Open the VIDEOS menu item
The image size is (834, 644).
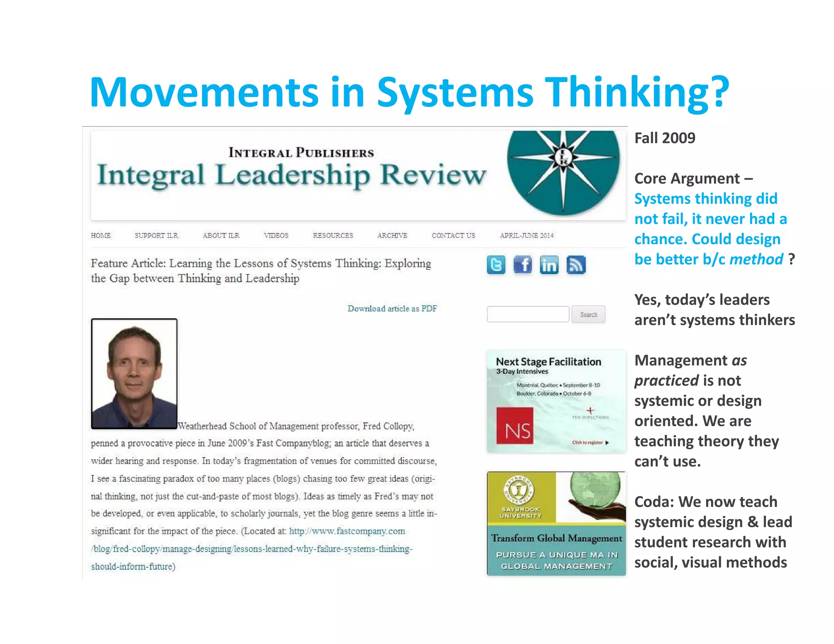276,235
